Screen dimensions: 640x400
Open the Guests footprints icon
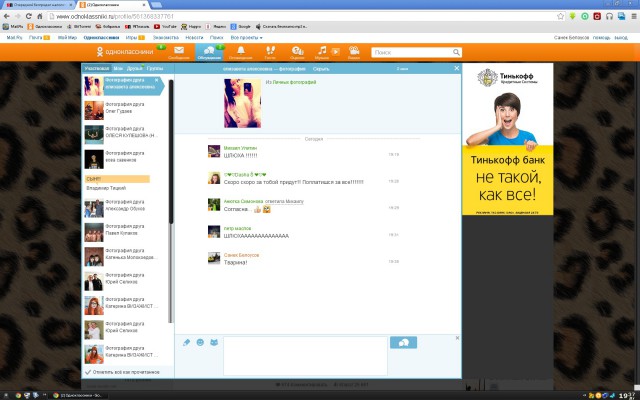[270, 52]
